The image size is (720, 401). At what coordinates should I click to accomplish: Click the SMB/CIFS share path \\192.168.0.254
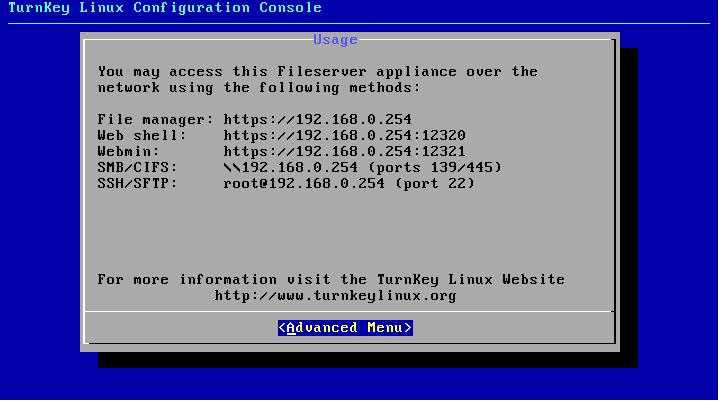pos(290,167)
